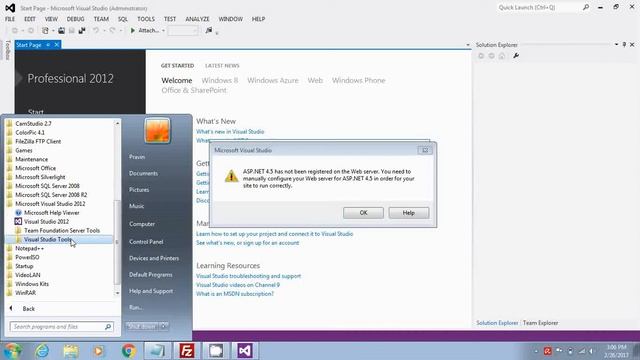Open the DEBUG menu
This screenshot has width=640, height=360.
click(76, 19)
